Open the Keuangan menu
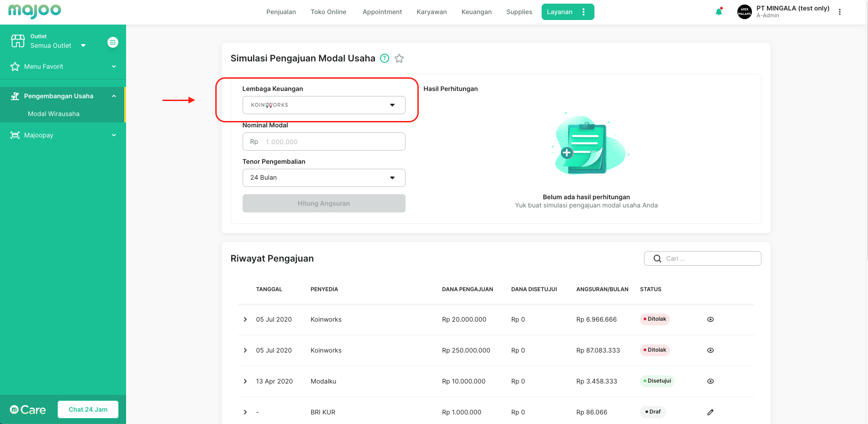 (477, 12)
